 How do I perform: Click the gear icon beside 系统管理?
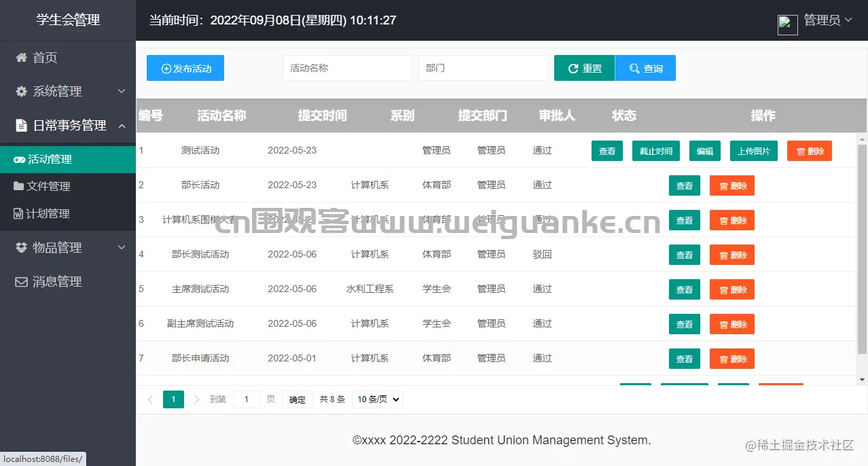pos(22,92)
